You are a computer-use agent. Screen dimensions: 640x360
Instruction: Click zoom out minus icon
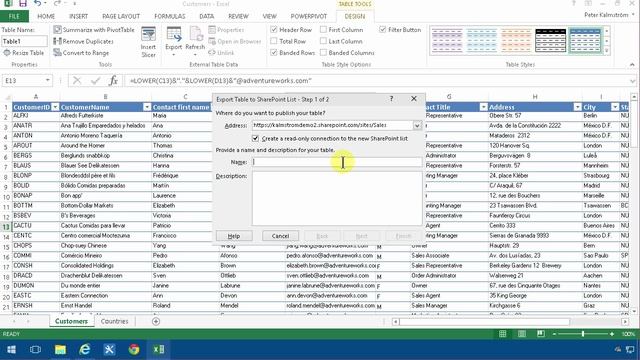pyautogui.click(x=554, y=334)
